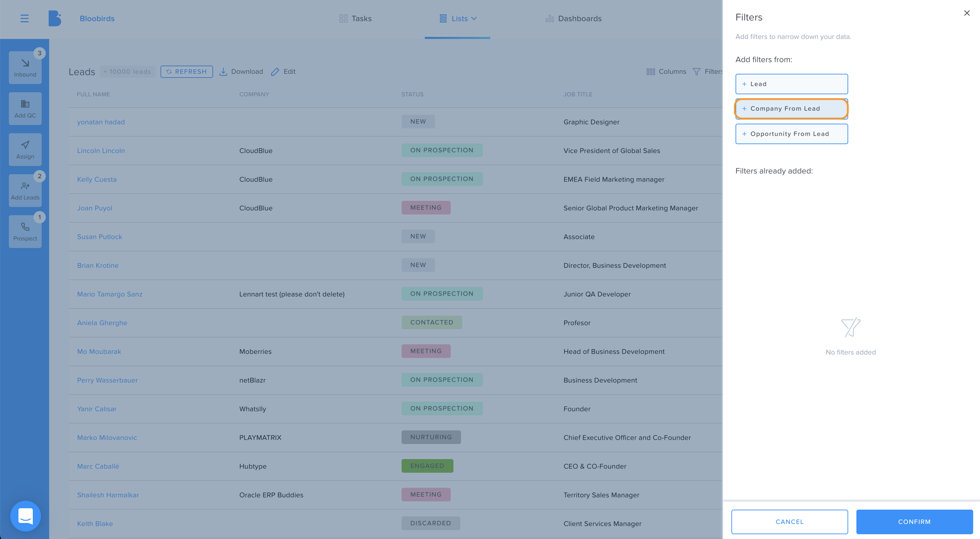Open lead Aniela Gherghe
Viewport: 980px width, 539px height.
coord(102,323)
